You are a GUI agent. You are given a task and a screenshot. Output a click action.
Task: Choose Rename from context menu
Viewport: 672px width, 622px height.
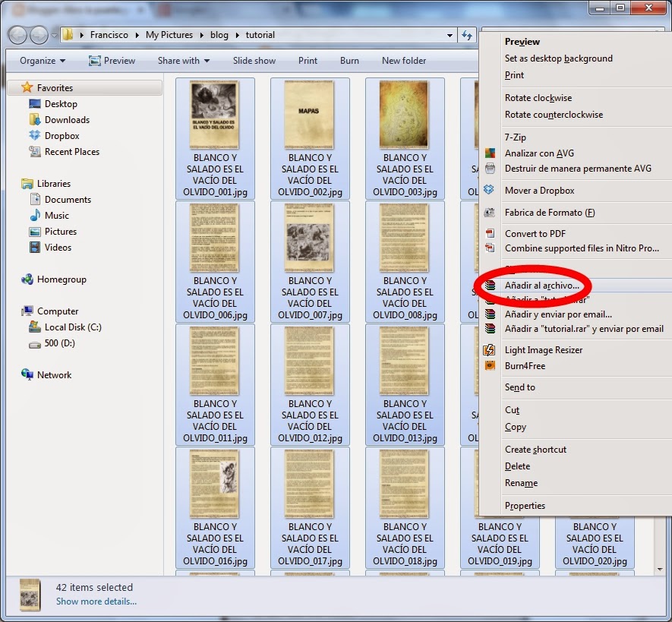[521, 483]
